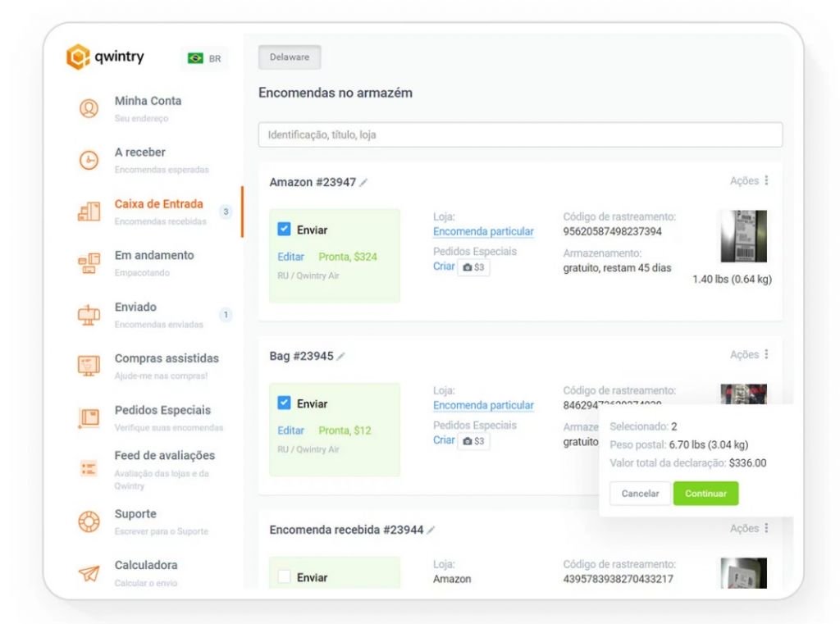Image resolution: width=840 pixels, height=624 pixels.
Task: Click Enviado badge count 1
Action: (x=226, y=314)
